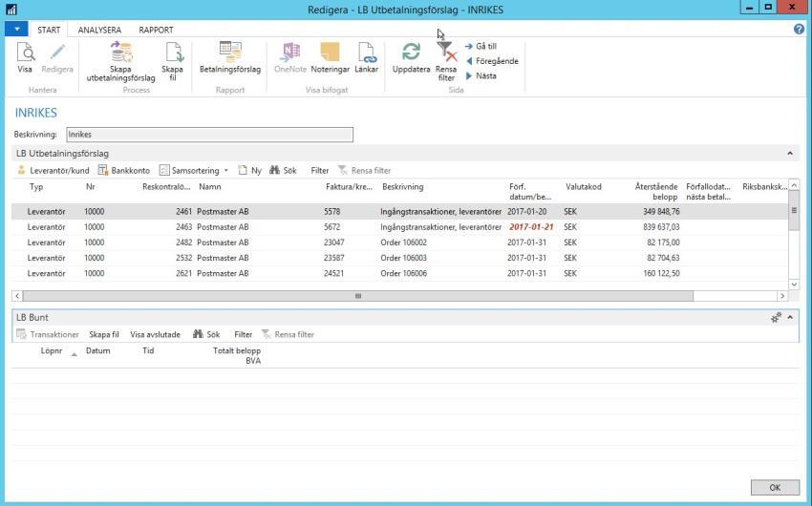Click the Bankkonto action

(124, 170)
